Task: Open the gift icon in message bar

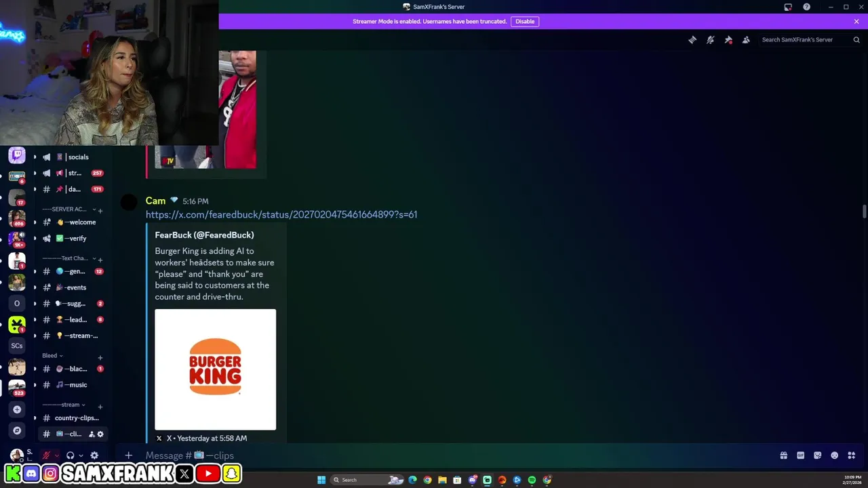Action: coord(783,455)
